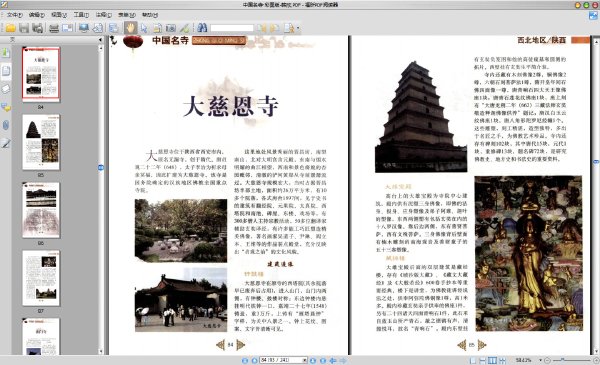Select page 84 thumbnail
This screenshot has width=600, height=365.
pyautogui.click(x=41, y=74)
